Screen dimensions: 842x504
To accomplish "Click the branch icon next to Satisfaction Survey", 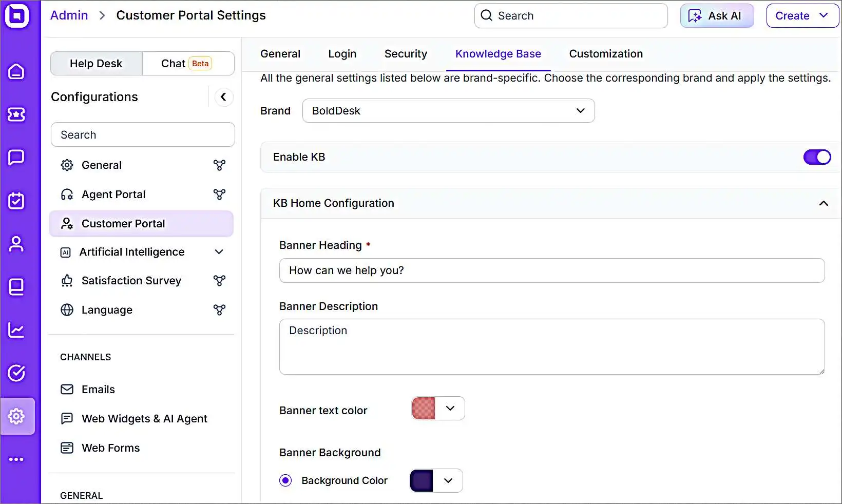I will pos(219,281).
